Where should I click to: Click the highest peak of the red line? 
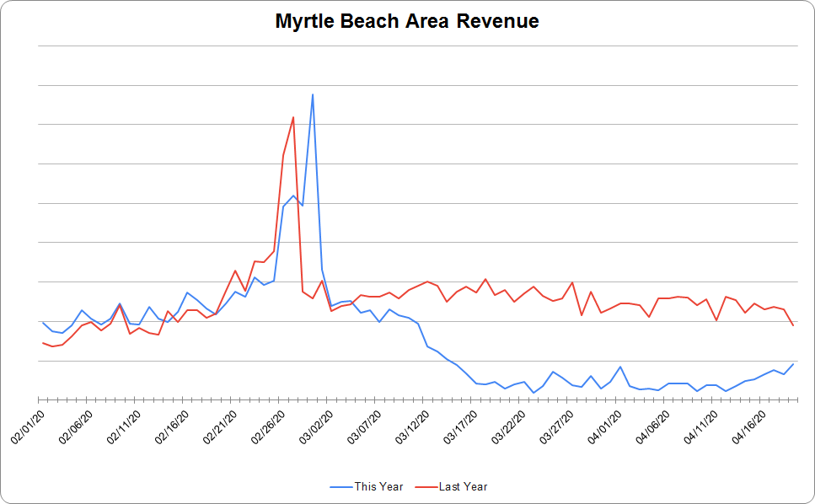[293, 117]
